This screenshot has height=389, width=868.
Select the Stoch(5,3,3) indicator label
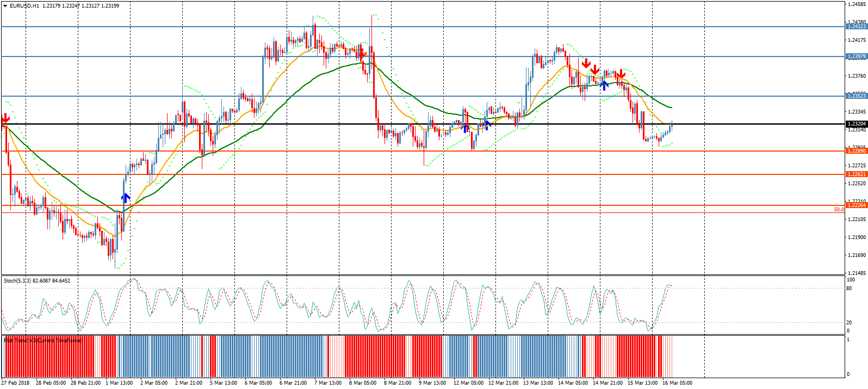point(17,281)
